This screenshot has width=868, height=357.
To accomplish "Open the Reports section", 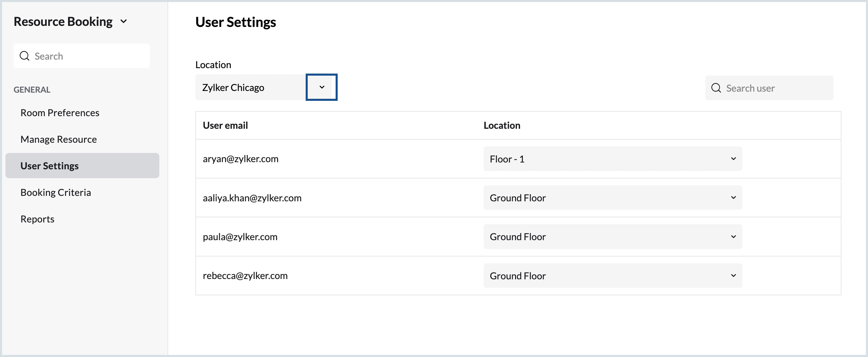I will [x=37, y=219].
